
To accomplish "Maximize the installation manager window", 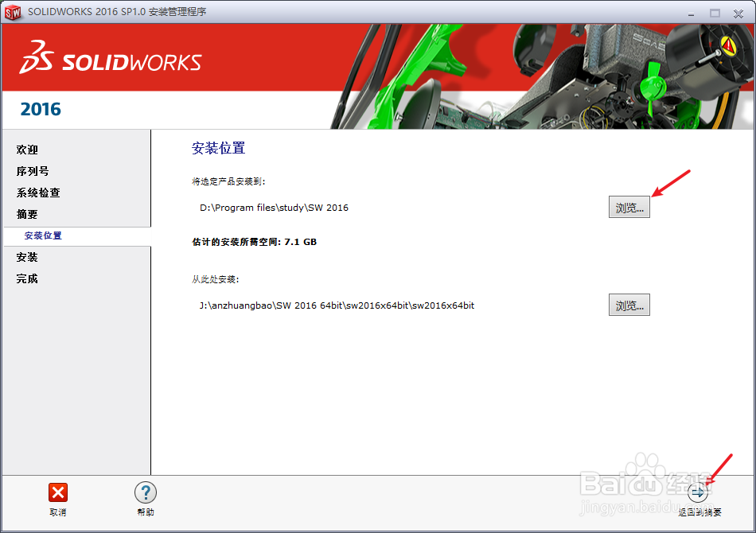I will 715,14.
